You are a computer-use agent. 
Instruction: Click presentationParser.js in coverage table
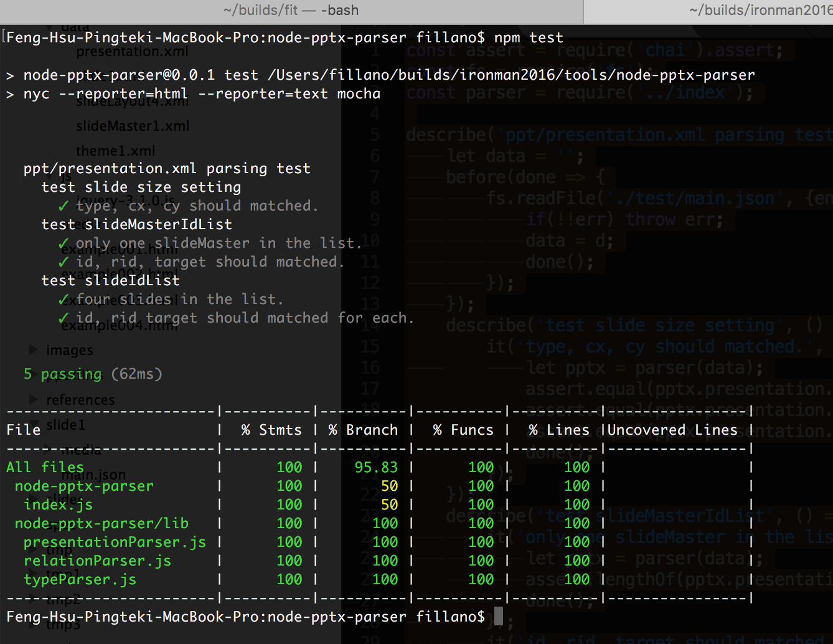[x=115, y=542]
